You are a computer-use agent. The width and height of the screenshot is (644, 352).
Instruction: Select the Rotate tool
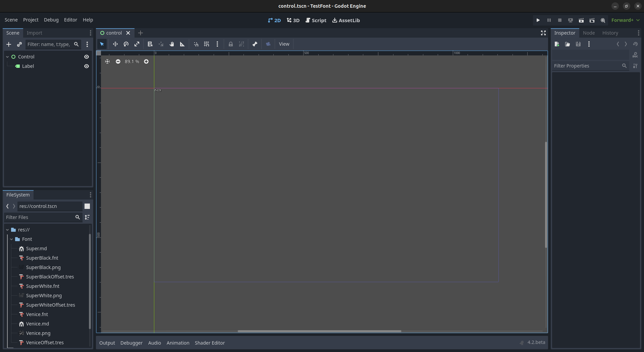point(126,44)
